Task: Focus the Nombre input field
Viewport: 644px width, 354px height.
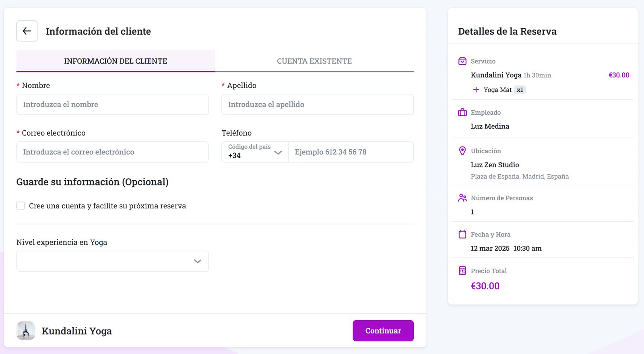Action: pos(112,105)
